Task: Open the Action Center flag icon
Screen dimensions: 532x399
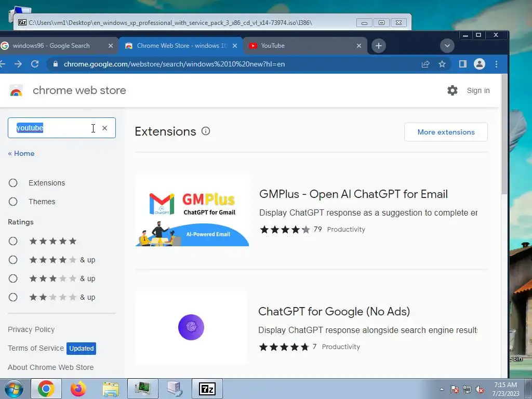Action: tap(454, 389)
